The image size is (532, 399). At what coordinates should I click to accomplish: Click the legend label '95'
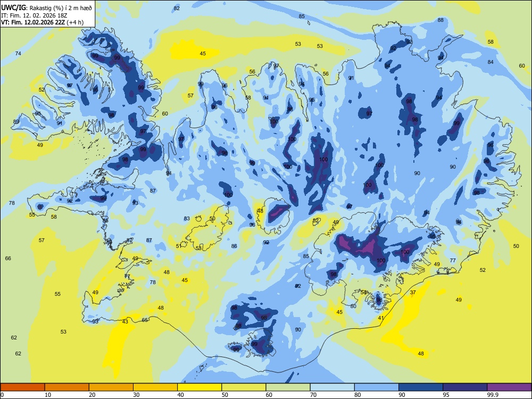446,395
